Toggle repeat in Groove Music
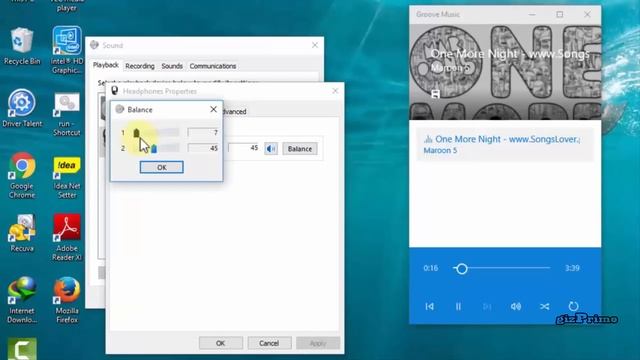The image size is (640, 360). click(x=573, y=306)
